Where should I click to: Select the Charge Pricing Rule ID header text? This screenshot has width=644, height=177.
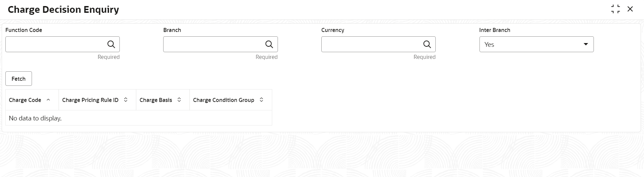tap(90, 100)
